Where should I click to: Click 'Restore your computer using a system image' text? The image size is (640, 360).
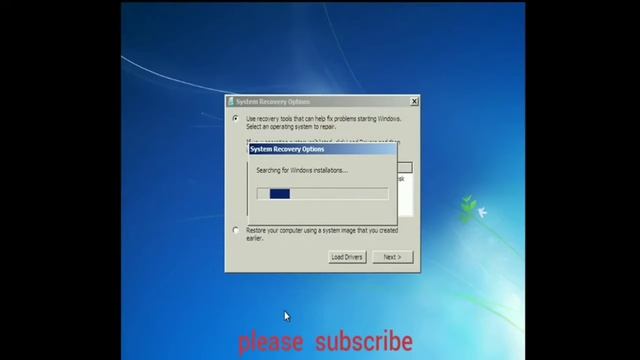pos(322,234)
